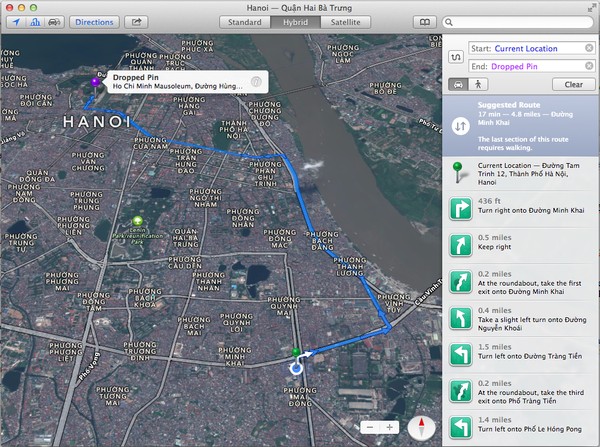Toggle the traffic car icon
Screen dimensions: 600x447
point(54,22)
